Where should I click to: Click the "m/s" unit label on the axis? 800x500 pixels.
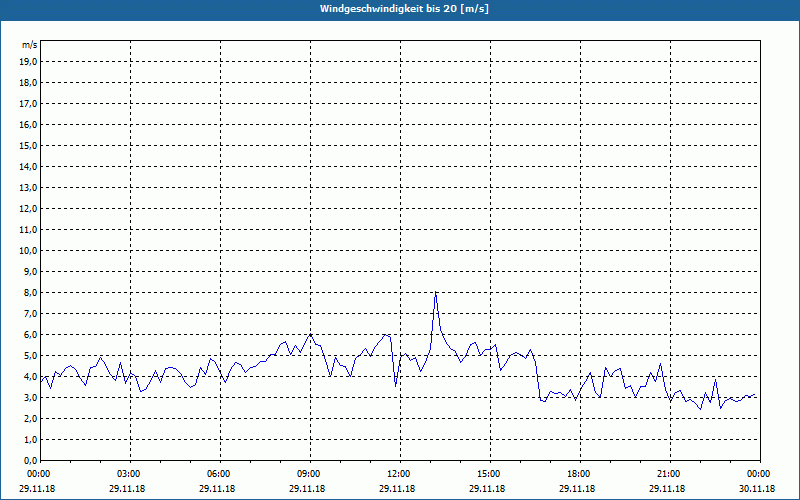(30, 45)
